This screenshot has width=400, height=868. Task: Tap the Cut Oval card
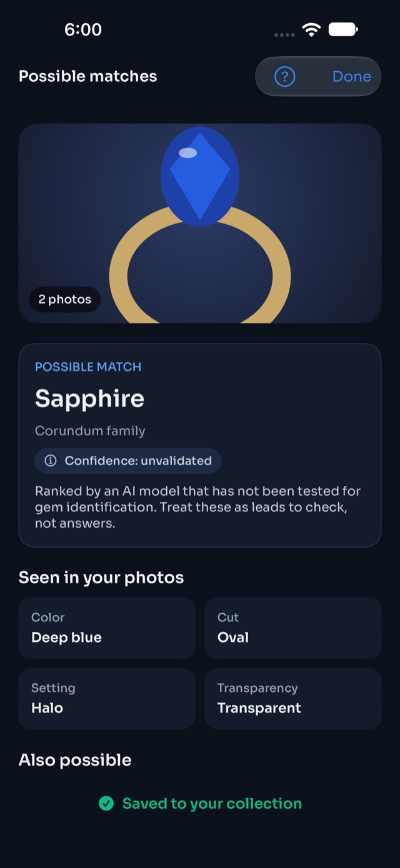(293, 628)
